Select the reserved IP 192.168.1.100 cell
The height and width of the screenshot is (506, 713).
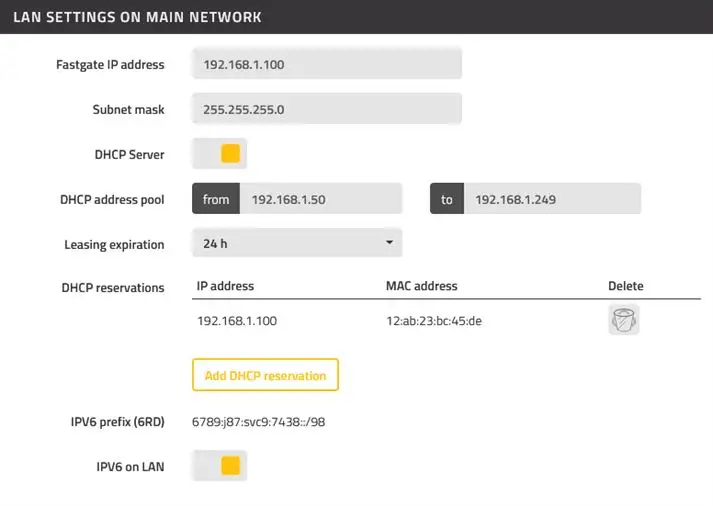237,321
